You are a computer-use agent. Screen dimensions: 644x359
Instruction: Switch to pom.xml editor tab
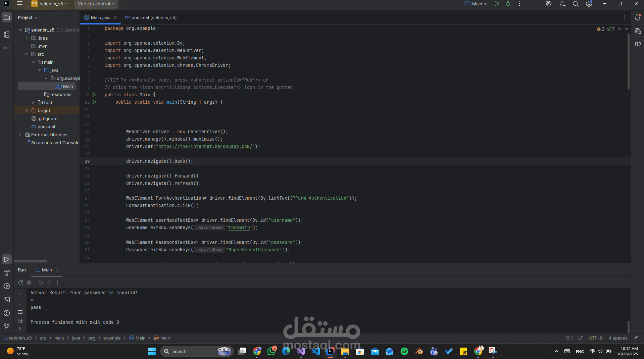[x=151, y=17]
